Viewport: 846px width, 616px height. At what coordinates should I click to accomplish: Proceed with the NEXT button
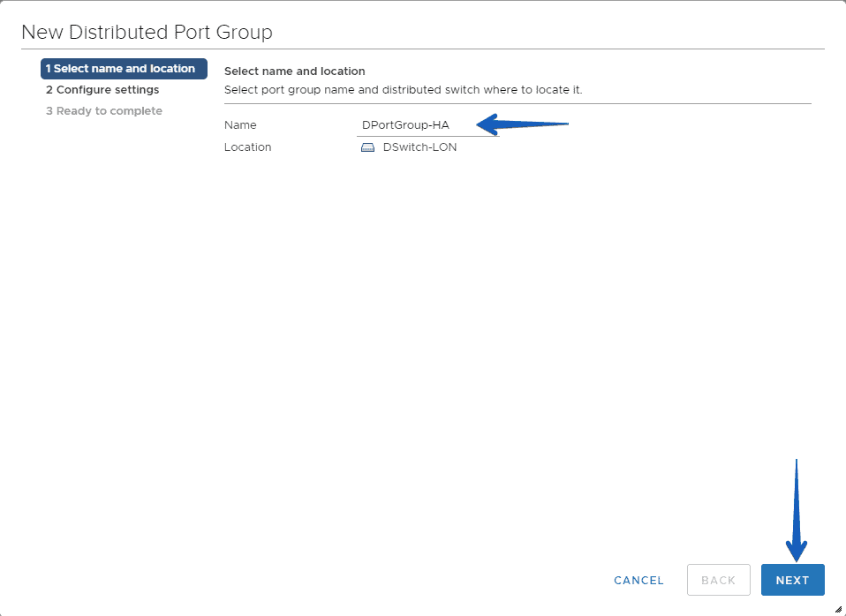(793, 580)
